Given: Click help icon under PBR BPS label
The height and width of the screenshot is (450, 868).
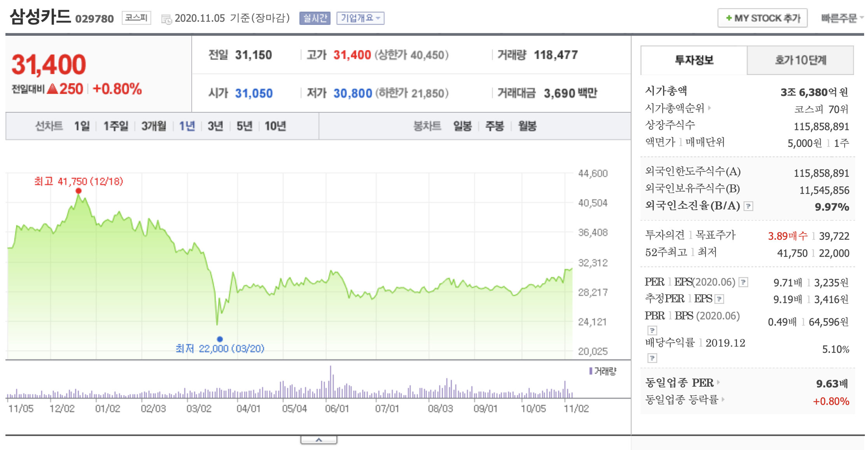Looking at the screenshot, I should tap(652, 330).
